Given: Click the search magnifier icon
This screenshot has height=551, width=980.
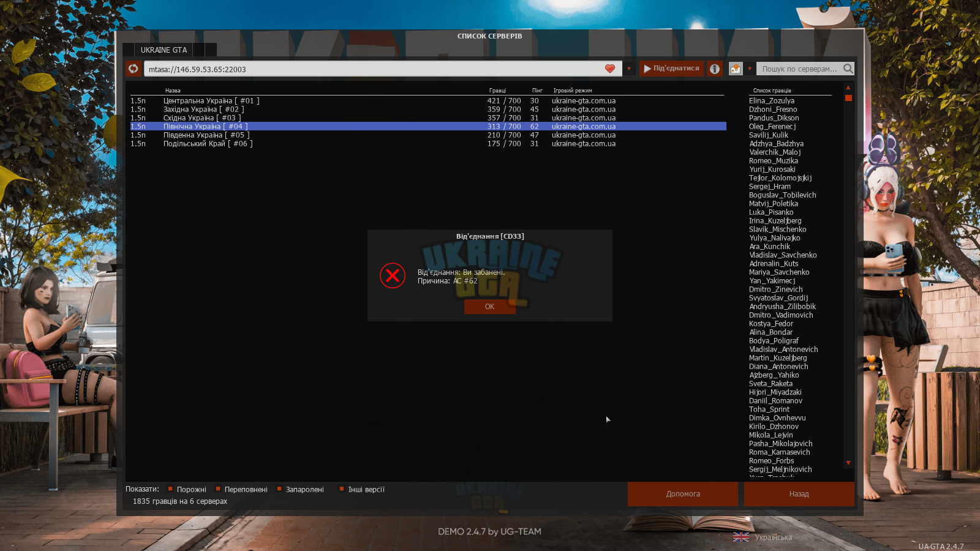Looking at the screenshot, I should (x=848, y=69).
